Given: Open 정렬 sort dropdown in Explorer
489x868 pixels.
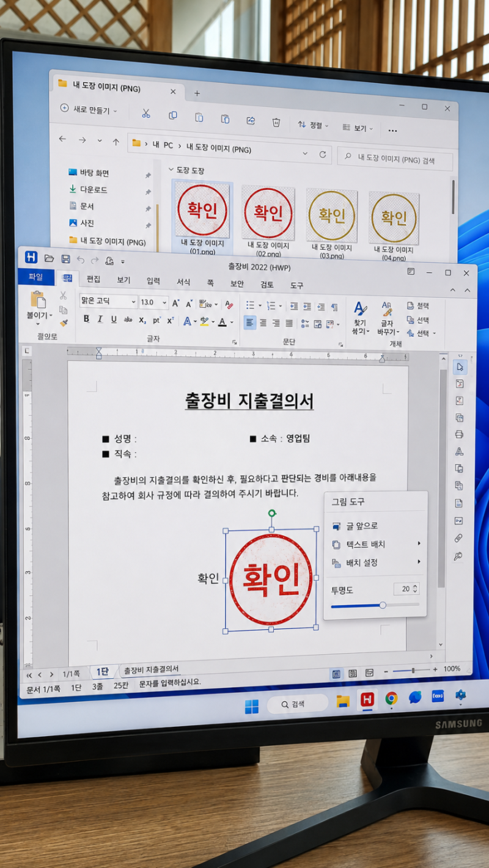Looking at the screenshot, I should tap(312, 125).
